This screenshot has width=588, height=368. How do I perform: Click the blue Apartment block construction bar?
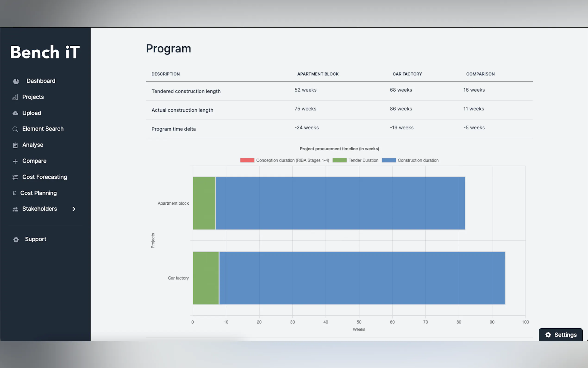pos(340,203)
